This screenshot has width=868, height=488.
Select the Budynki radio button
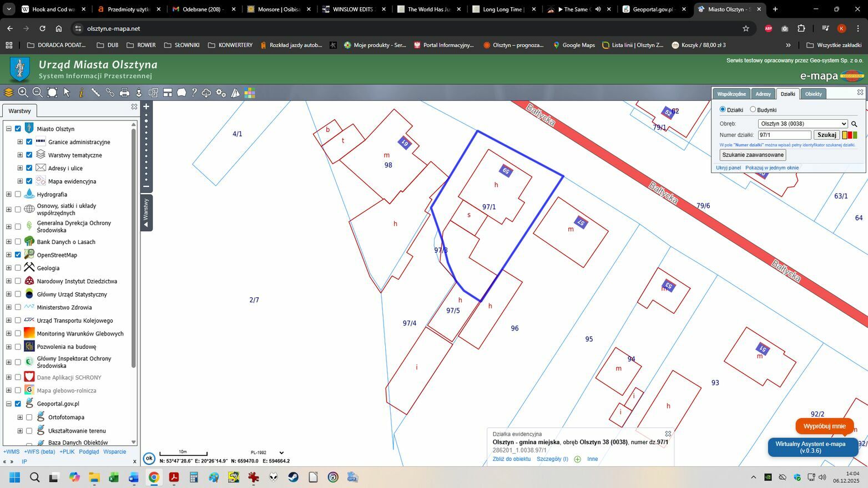pyautogui.click(x=753, y=110)
